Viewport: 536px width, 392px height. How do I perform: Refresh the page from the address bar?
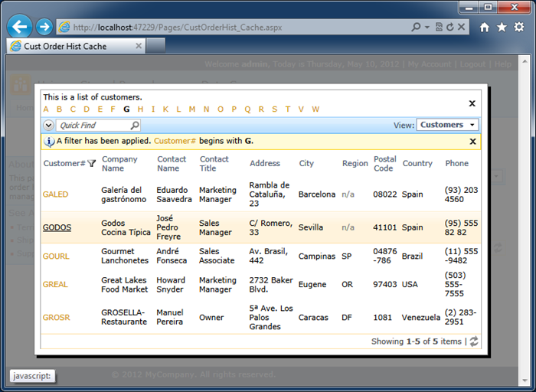450,27
